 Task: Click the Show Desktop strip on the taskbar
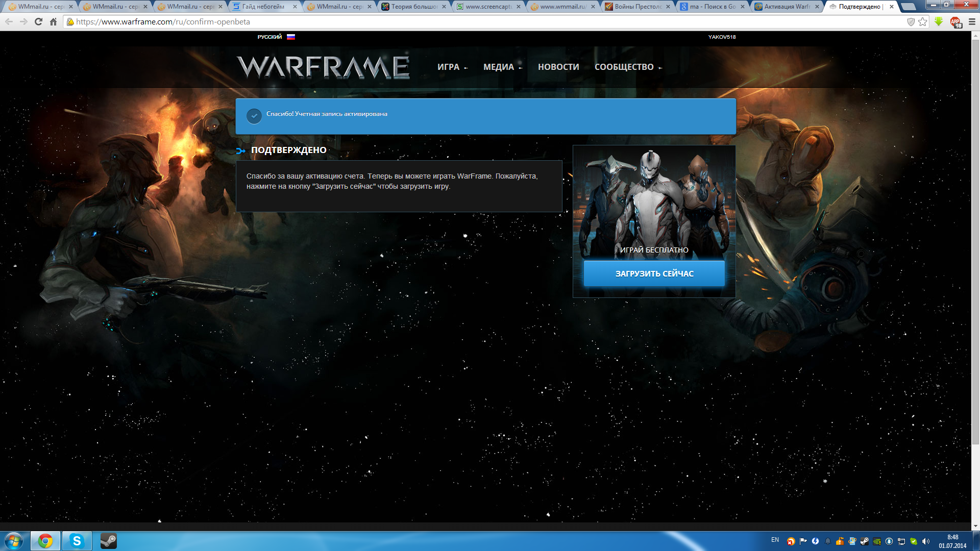[976, 541]
